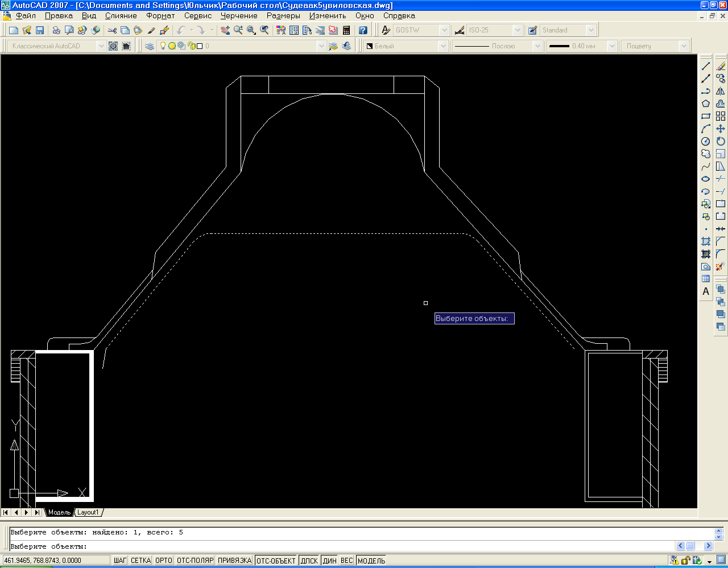Viewport: 728px width, 568px height.
Task: Click the Erase tool icon
Action: pos(721,67)
